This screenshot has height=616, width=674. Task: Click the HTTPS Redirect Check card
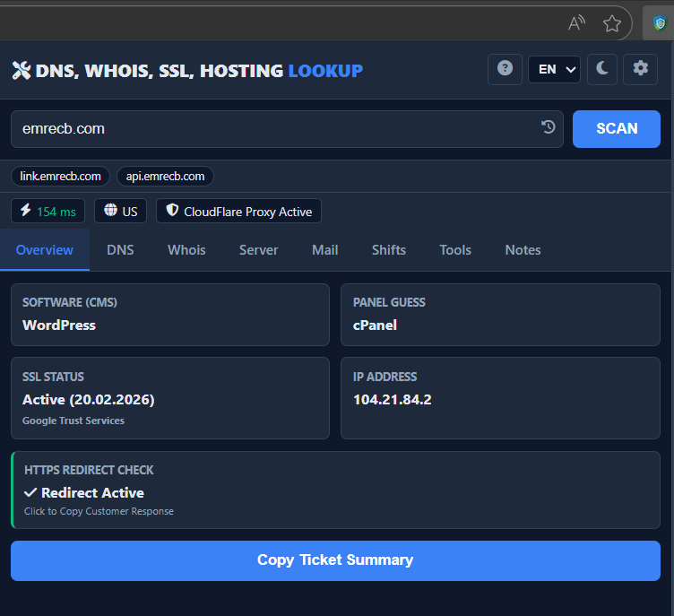(335, 490)
